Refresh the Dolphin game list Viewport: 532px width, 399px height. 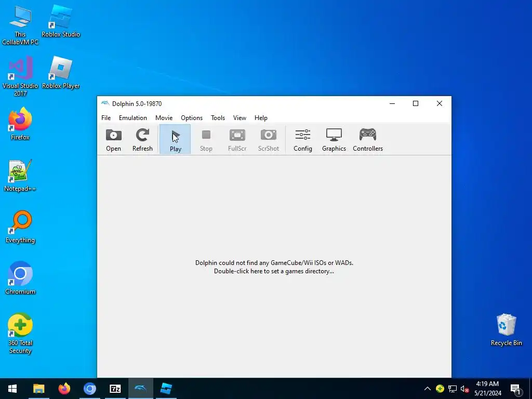point(142,139)
